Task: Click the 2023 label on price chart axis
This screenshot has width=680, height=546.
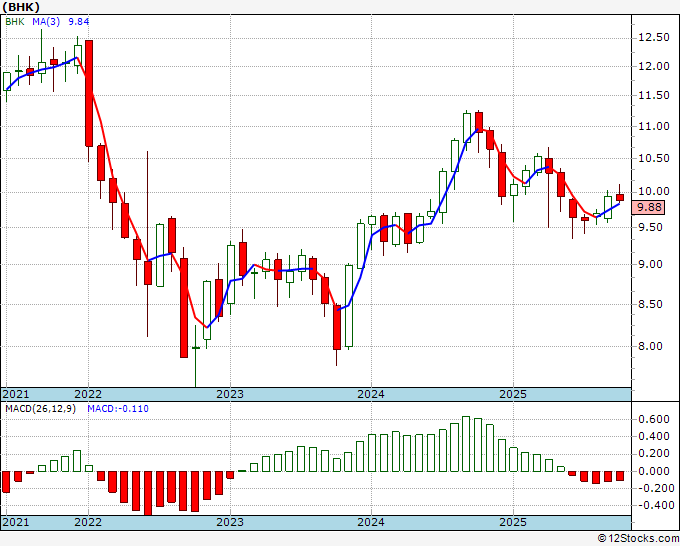Action: (x=230, y=394)
